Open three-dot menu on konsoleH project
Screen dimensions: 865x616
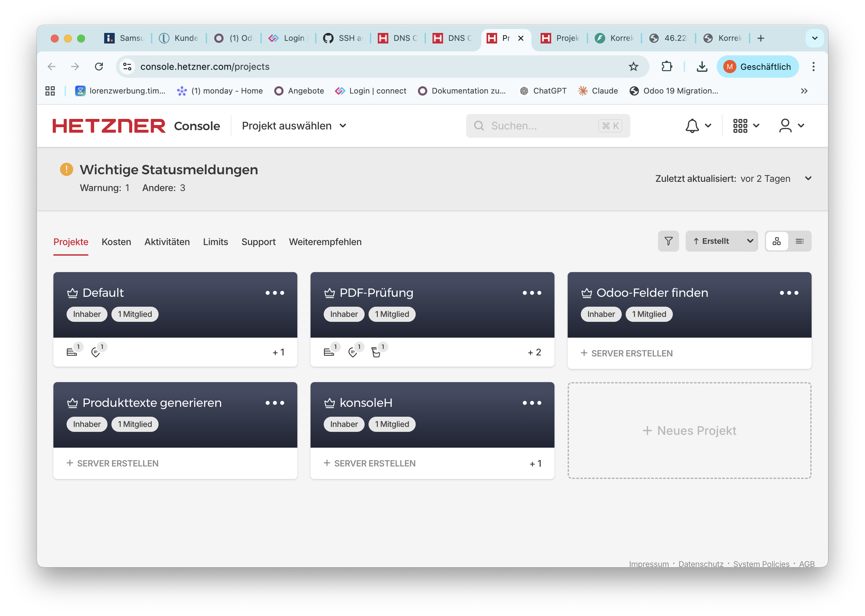click(532, 403)
